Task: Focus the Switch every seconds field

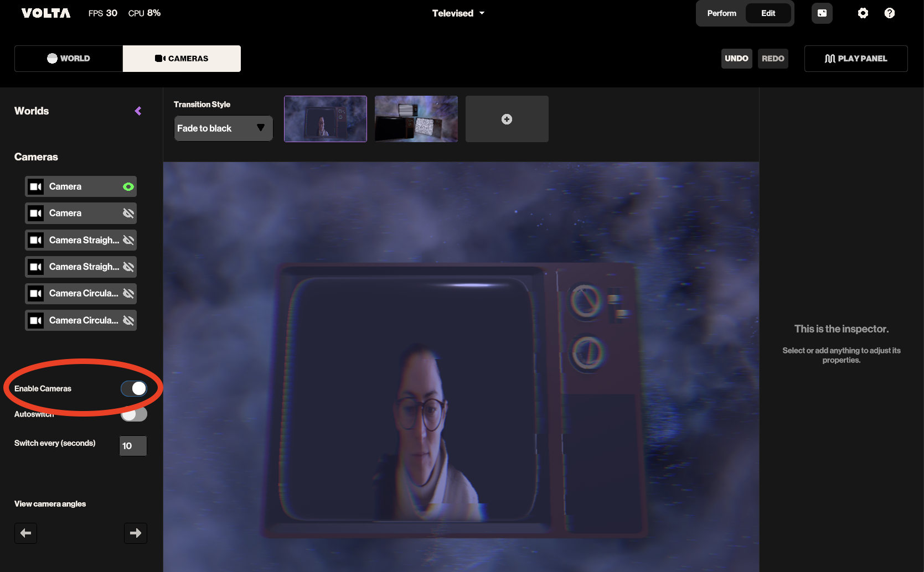Action: 133,446
